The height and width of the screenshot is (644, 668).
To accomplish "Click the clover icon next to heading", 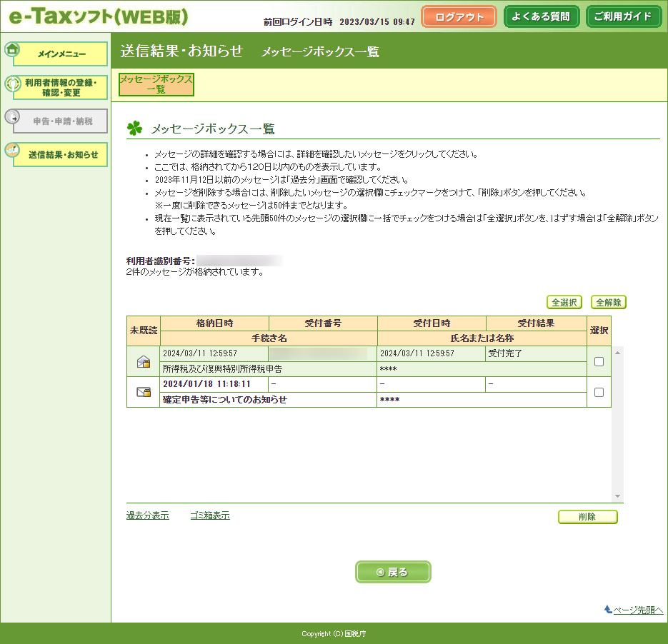I will coord(134,129).
